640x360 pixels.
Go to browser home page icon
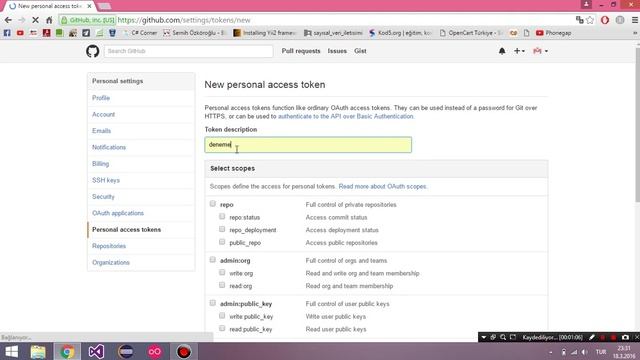(49, 20)
